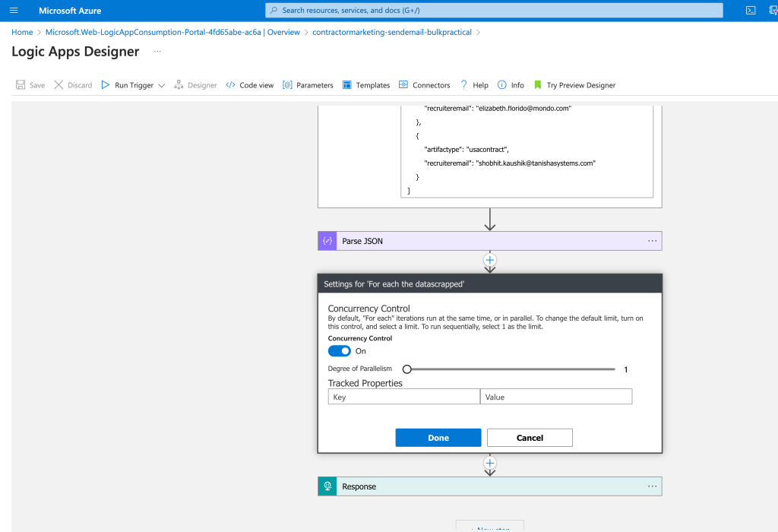Click the "artifactype": "usacontract" line
Viewport: 778px width, 532px height.
tap(466, 150)
